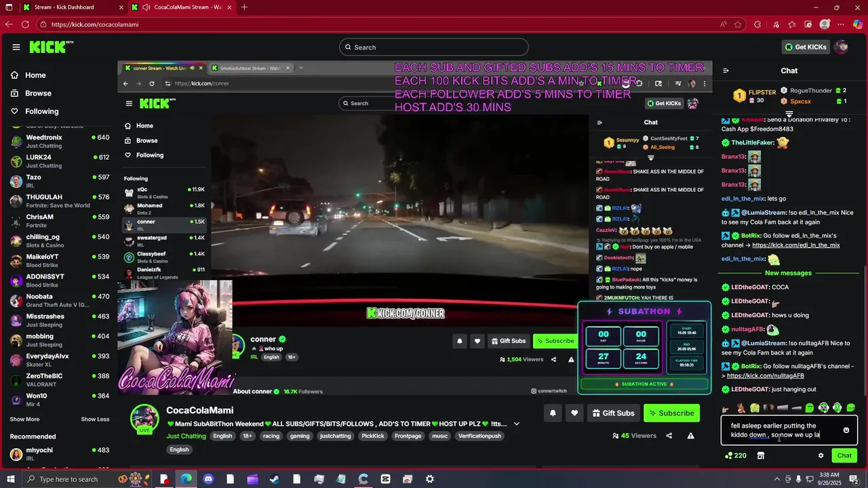Go back in the browser
The image size is (868, 488).
pos(8,24)
